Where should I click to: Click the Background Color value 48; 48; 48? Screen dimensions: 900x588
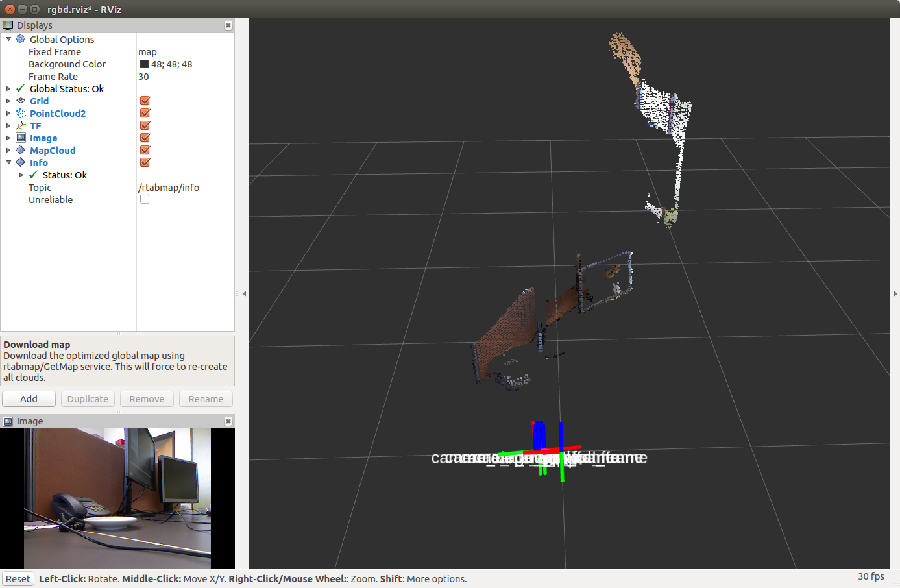[172, 64]
